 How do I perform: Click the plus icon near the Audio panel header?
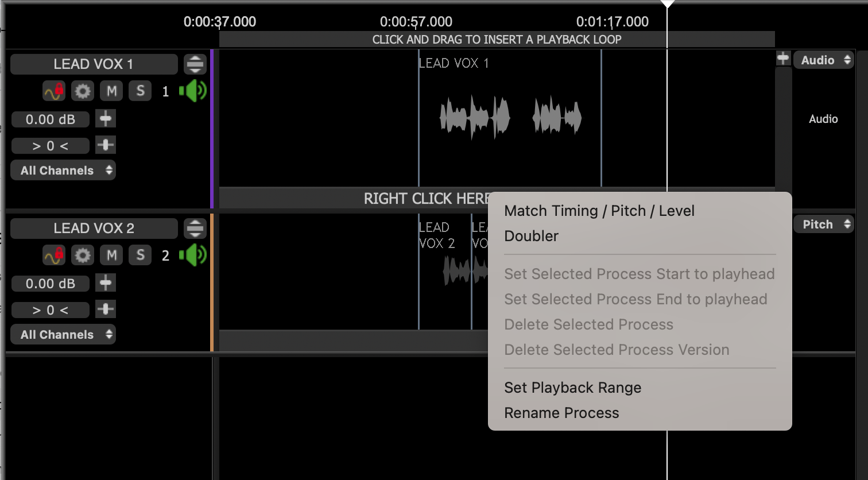tap(783, 58)
